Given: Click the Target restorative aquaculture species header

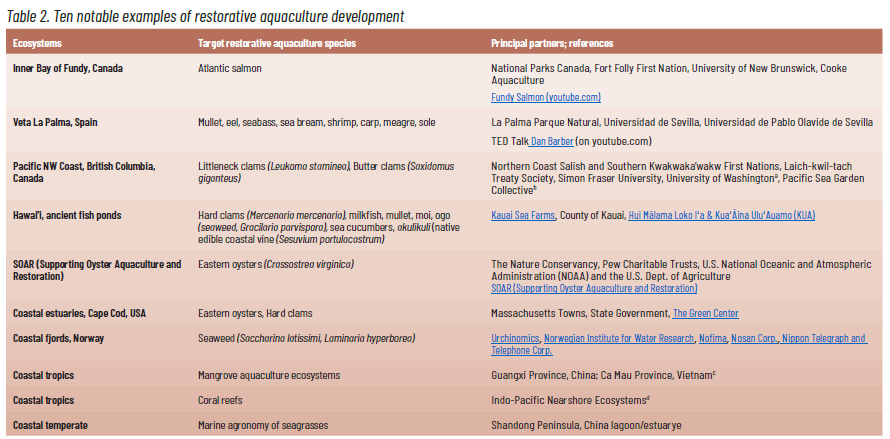Looking at the screenshot, I should [277, 43].
